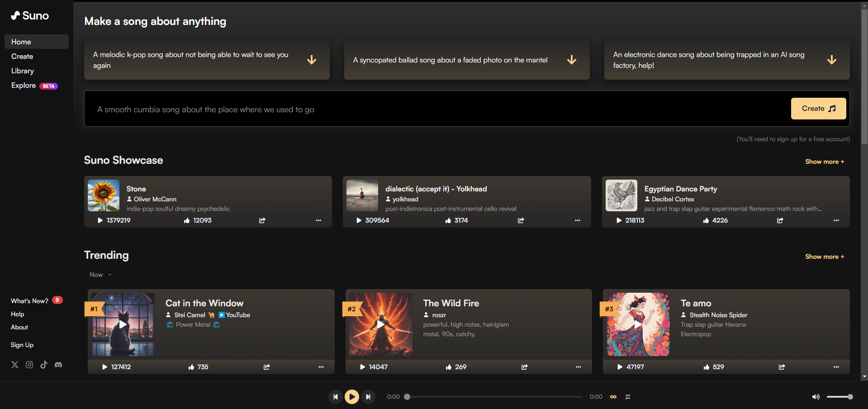Play Te amo thumbnail
Viewport: 868px width, 409px height.
[x=638, y=324]
